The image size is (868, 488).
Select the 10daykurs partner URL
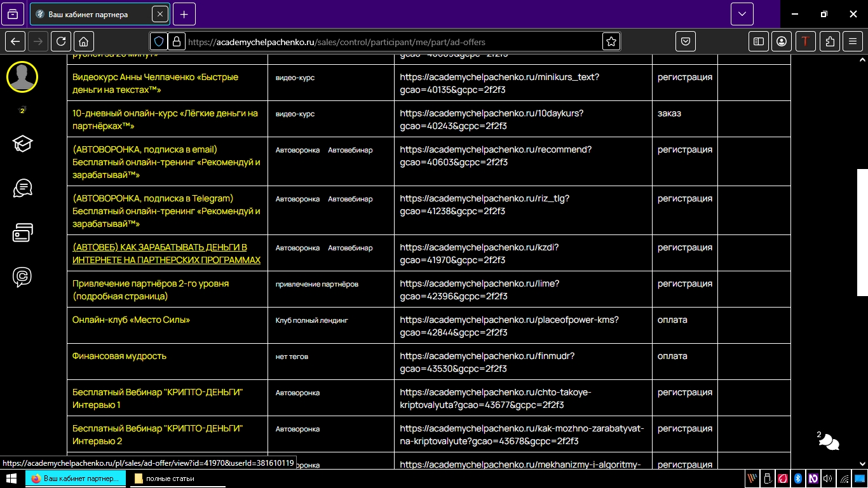click(x=492, y=119)
